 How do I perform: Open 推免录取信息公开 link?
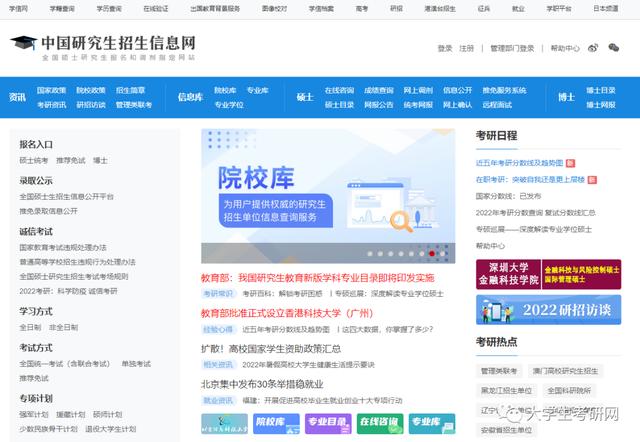49,211
